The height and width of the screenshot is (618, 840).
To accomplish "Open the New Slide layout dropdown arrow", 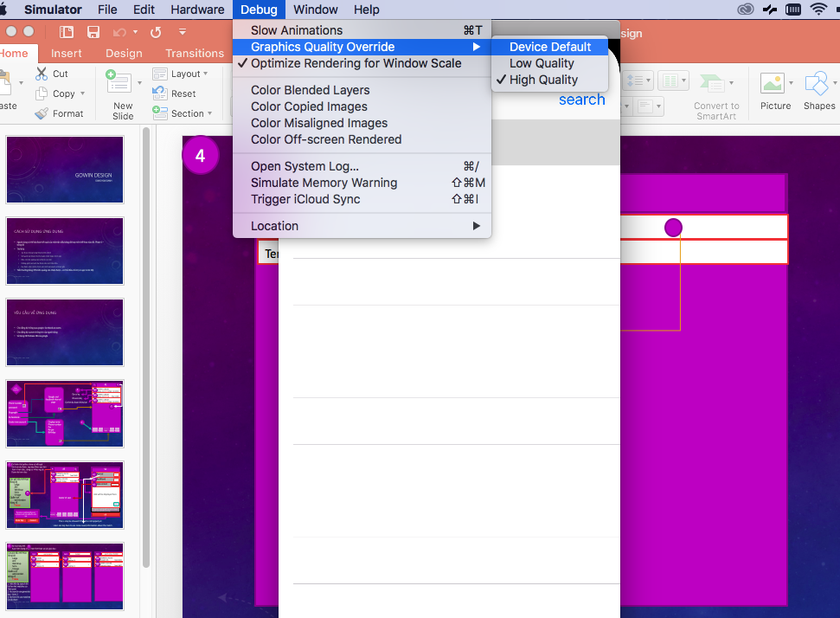I will [x=139, y=83].
